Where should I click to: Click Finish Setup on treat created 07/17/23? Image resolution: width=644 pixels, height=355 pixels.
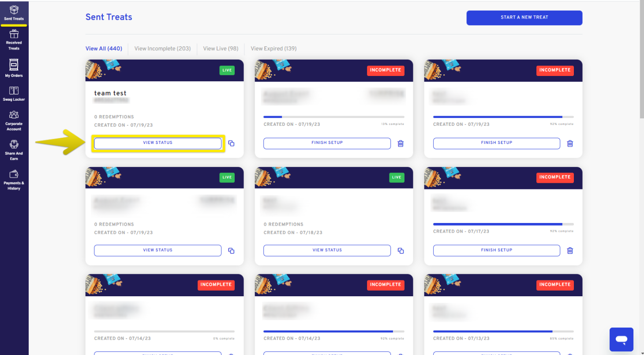coord(497,250)
